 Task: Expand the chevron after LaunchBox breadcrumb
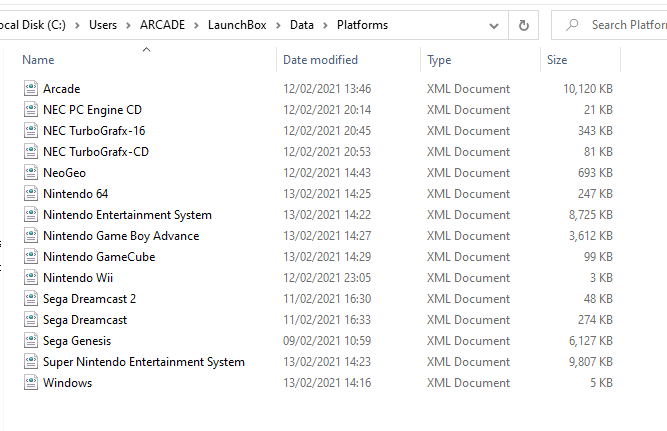coord(278,26)
